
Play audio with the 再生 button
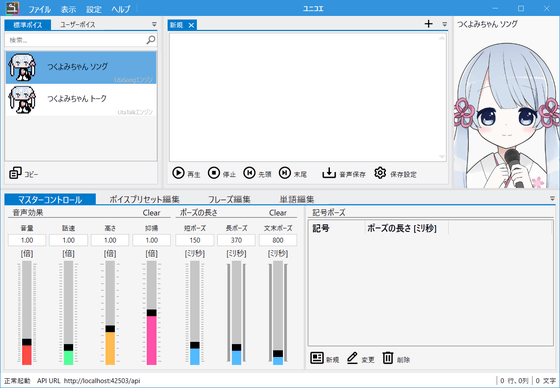pos(178,173)
